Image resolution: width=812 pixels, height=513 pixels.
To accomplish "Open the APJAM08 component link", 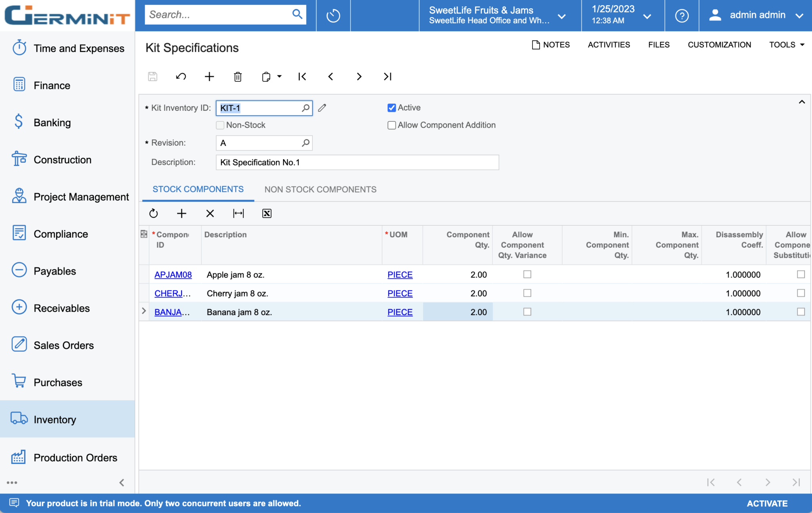I will (173, 274).
